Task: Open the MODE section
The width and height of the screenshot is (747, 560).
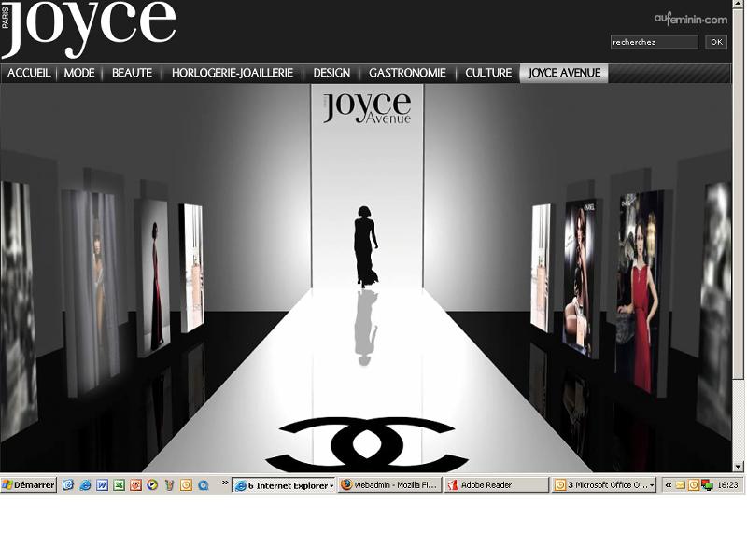Action: [x=79, y=73]
